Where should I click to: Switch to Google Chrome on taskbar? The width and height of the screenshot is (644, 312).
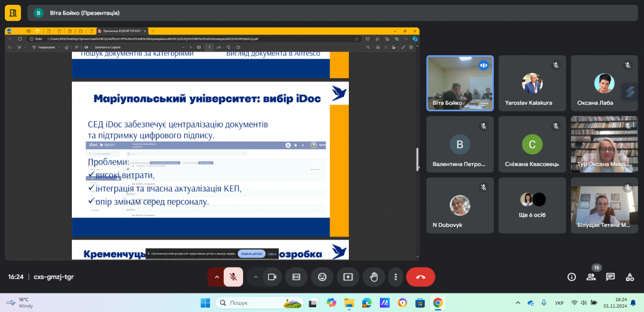pos(438,303)
